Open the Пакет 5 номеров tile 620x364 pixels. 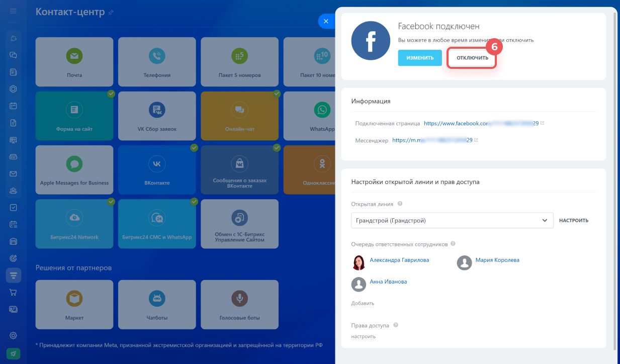point(239,61)
